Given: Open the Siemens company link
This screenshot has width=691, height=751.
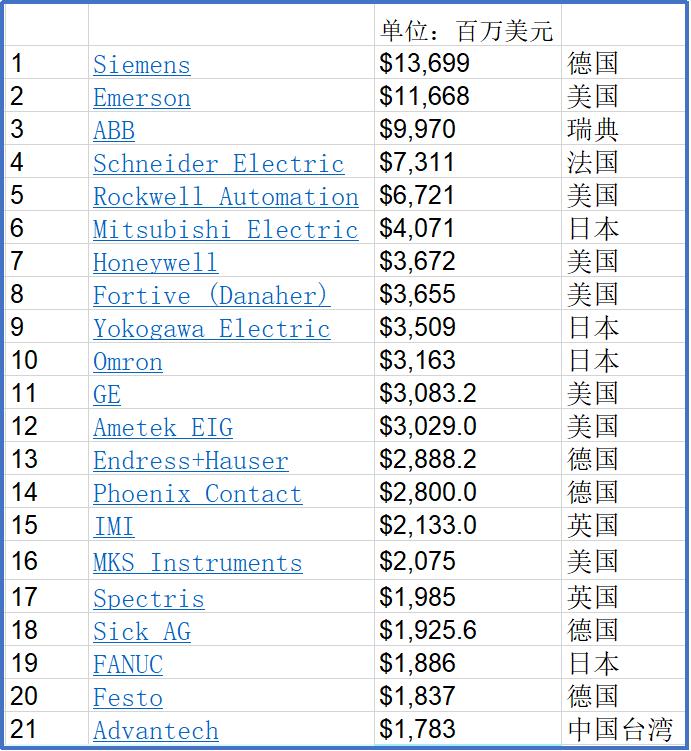Looking at the screenshot, I should [141, 65].
